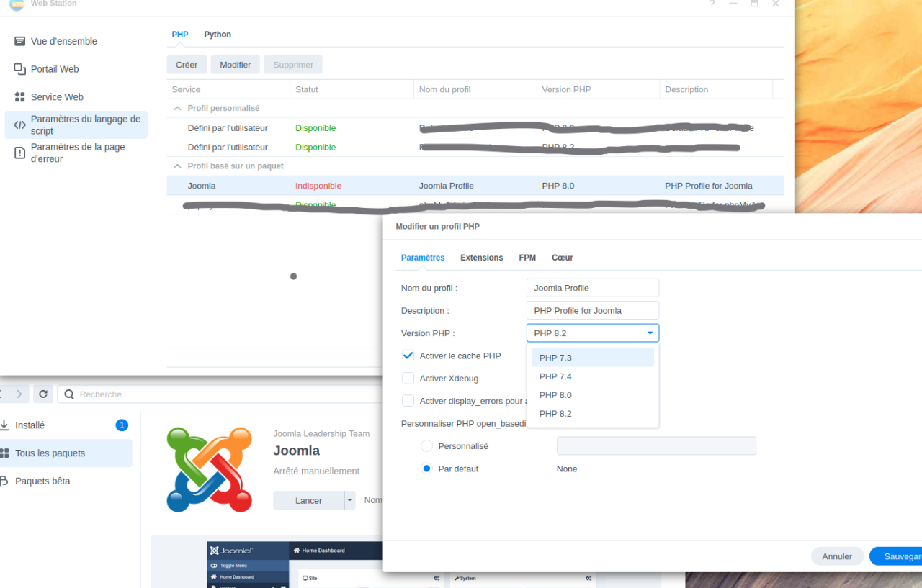Open Paquets bêta section

tap(43, 481)
